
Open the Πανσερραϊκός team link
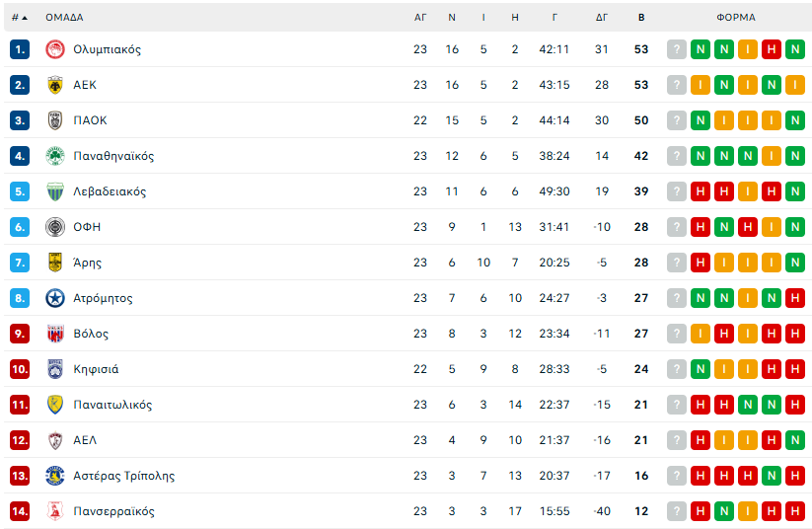tap(113, 511)
